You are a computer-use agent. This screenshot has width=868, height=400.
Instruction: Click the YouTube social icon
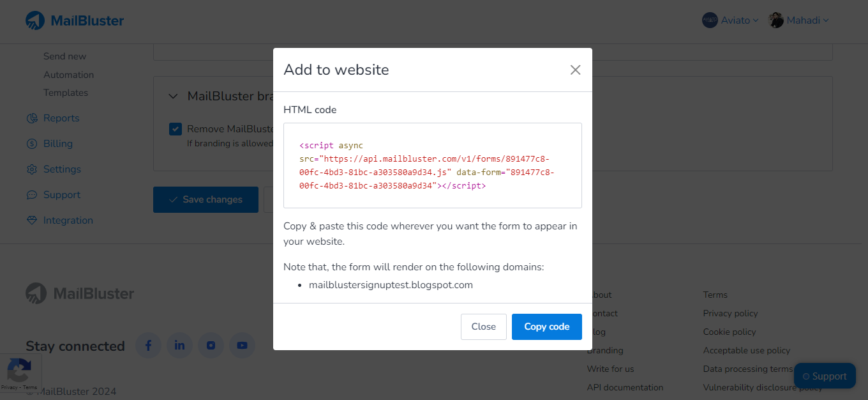click(242, 345)
